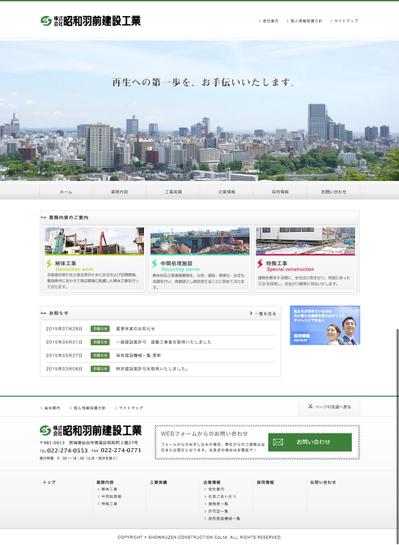Open 工事実績 in the main navigation bar
Screen dimensions: 399x545
click(x=173, y=192)
